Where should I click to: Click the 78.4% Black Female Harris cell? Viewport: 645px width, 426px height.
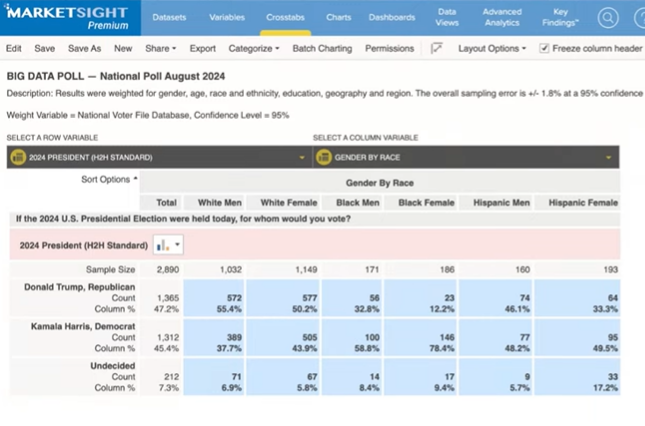coord(442,348)
